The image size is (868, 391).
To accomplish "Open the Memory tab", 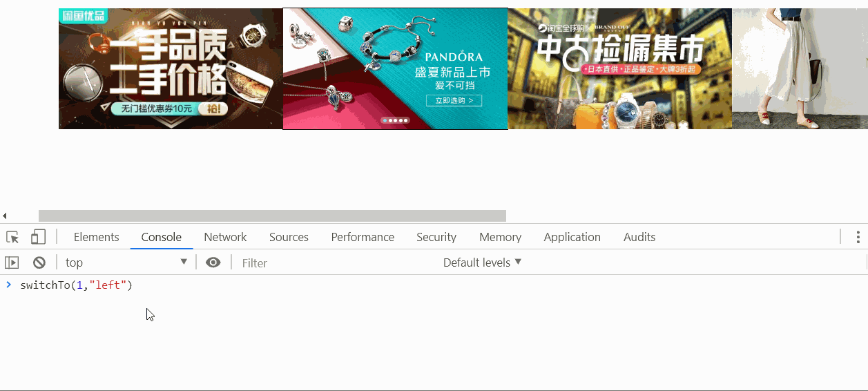I will point(500,237).
